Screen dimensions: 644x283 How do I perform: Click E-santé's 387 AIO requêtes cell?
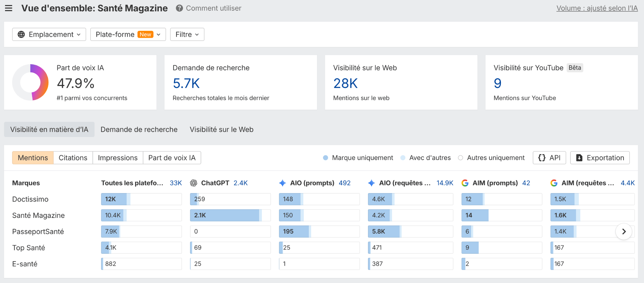click(x=411, y=264)
